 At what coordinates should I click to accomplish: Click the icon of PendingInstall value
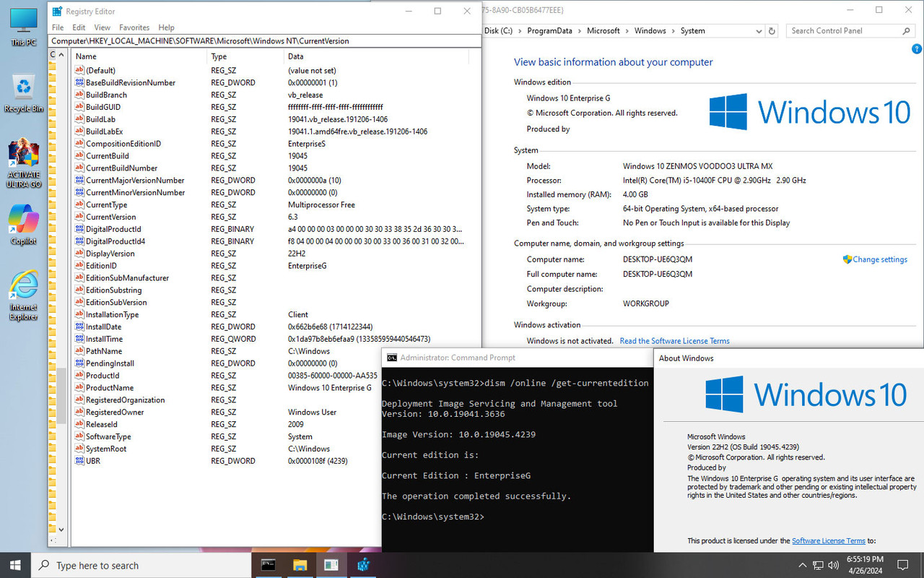point(79,363)
